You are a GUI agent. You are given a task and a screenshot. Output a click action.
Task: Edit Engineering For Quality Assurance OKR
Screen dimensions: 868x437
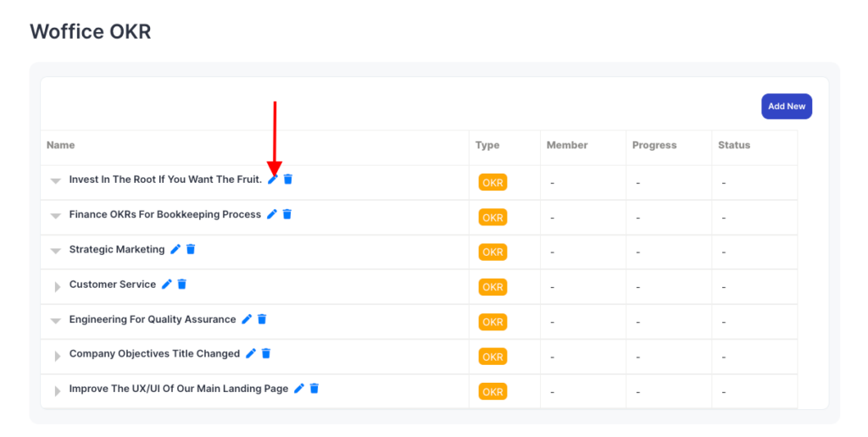[247, 319]
